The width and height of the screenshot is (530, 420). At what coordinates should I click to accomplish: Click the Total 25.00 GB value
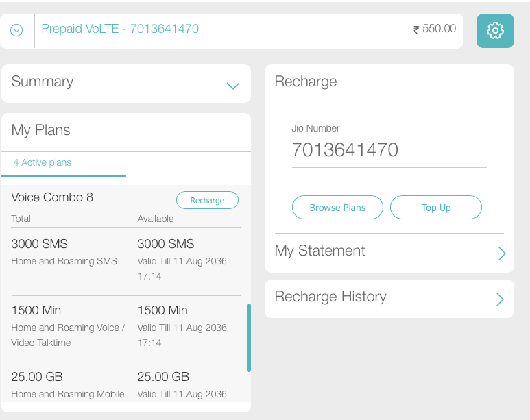(37, 377)
